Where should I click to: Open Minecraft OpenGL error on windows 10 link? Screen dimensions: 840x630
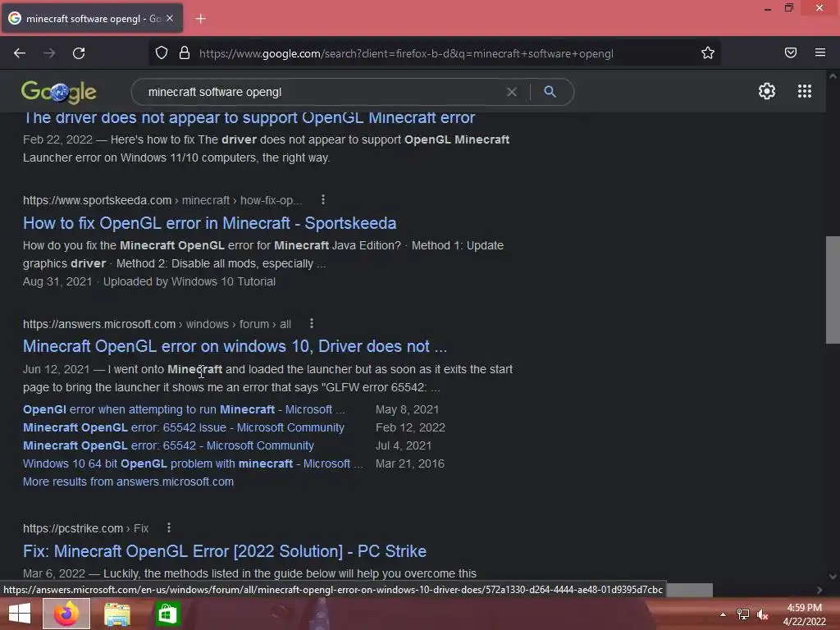(x=235, y=347)
